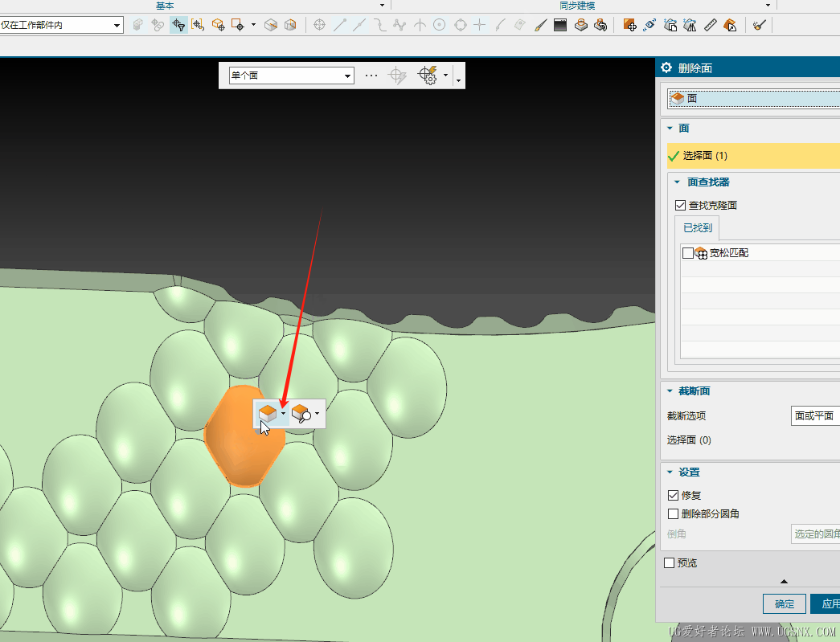Click the 确定 button

785,604
